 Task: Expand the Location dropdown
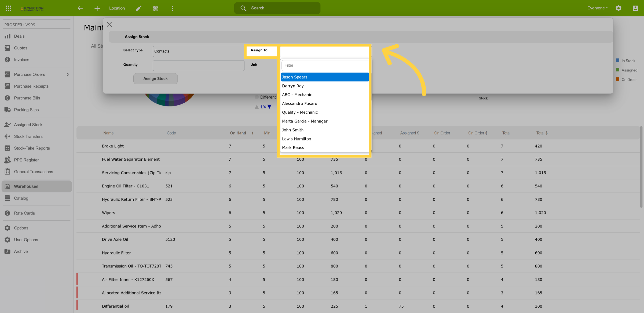(x=118, y=8)
